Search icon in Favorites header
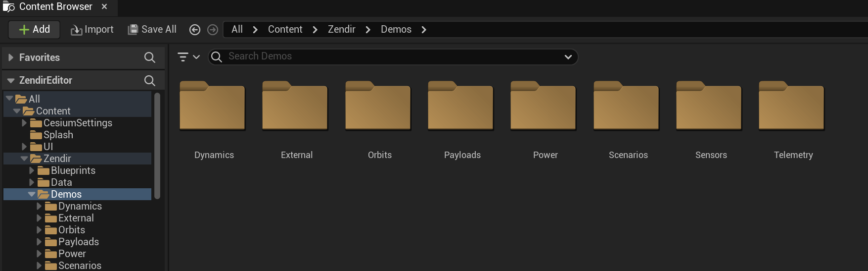The width and height of the screenshot is (868, 271). [x=149, y=57]
